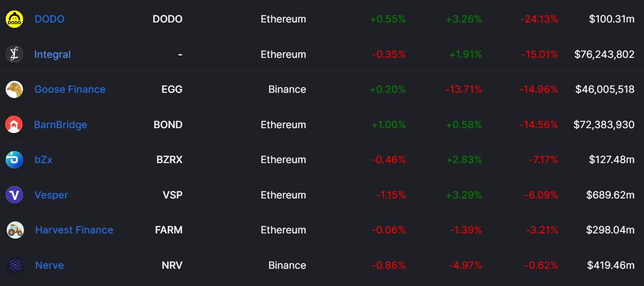Click the Binance chain in Nerve row

(x=287, y=265)
